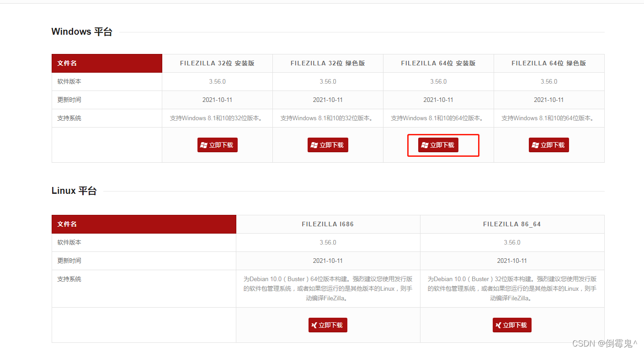Select FILEZILLA 32位 安装版 column header
644x352 pixels.
(217, 63)
